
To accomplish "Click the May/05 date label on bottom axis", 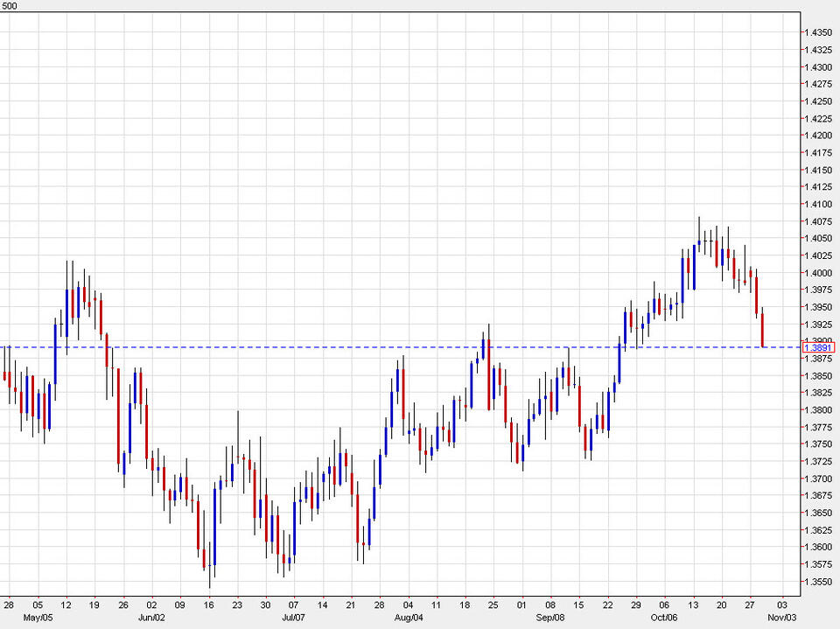I will (x=36, y=616).
